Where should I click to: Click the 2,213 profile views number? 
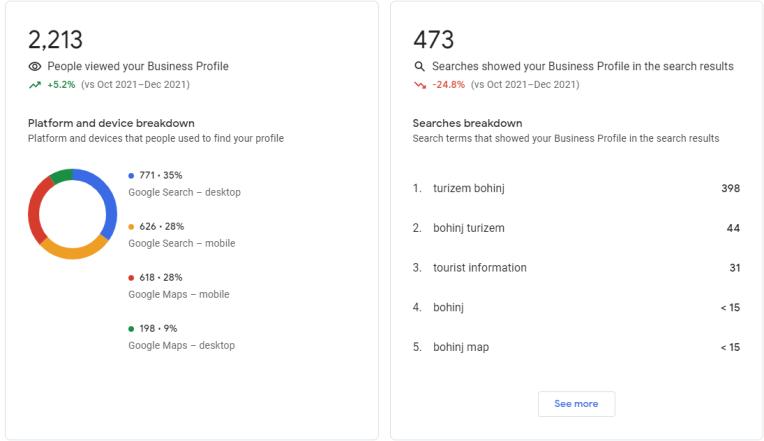tap(55, 40)
